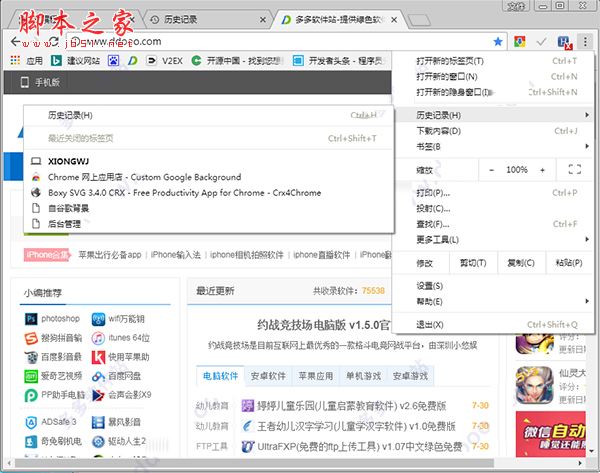Open the apps grid bookmark icon
The width and height of the screenshot is (600, 473).
click(x=15, y=60)
